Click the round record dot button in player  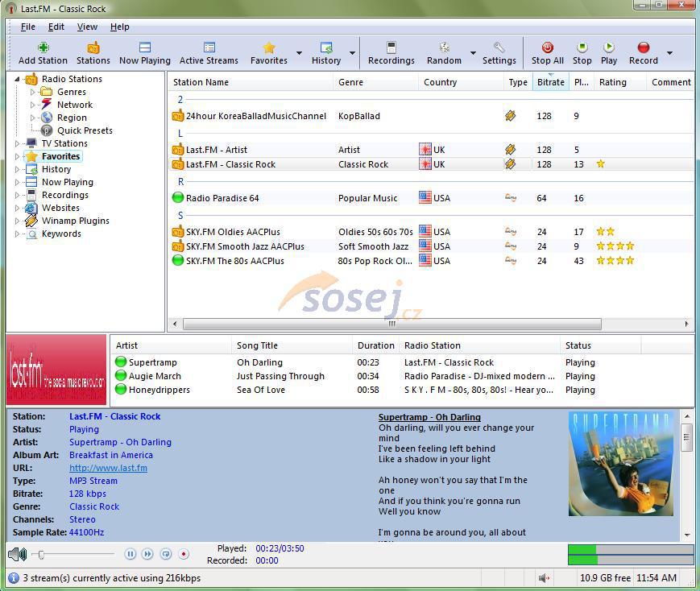click(x=184, y=555)
